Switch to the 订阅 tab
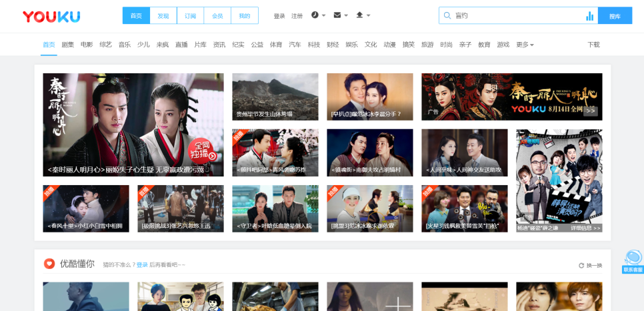This screenshot has height=311, width=644. 191,15
